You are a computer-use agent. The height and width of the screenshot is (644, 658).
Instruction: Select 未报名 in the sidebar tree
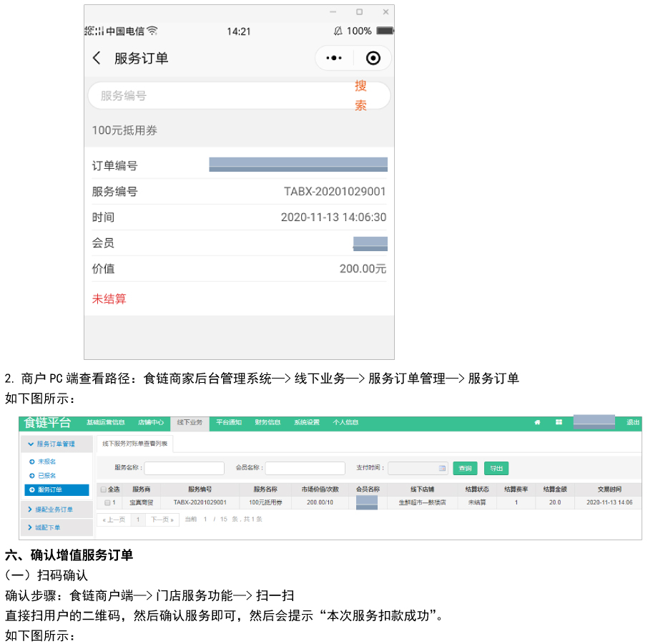coord(46,462)
